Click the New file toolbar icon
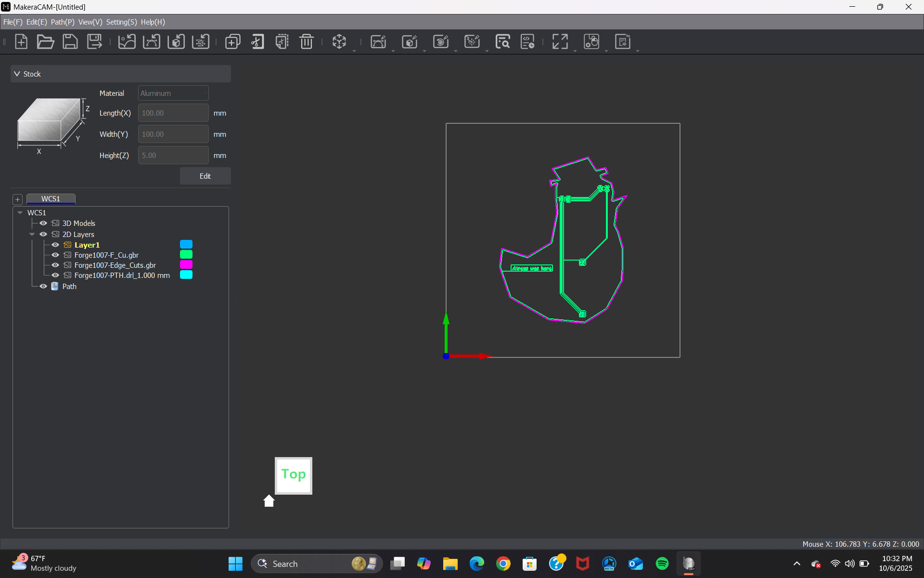The width and height of the screenshot is (924, 578). pos(21,42)
